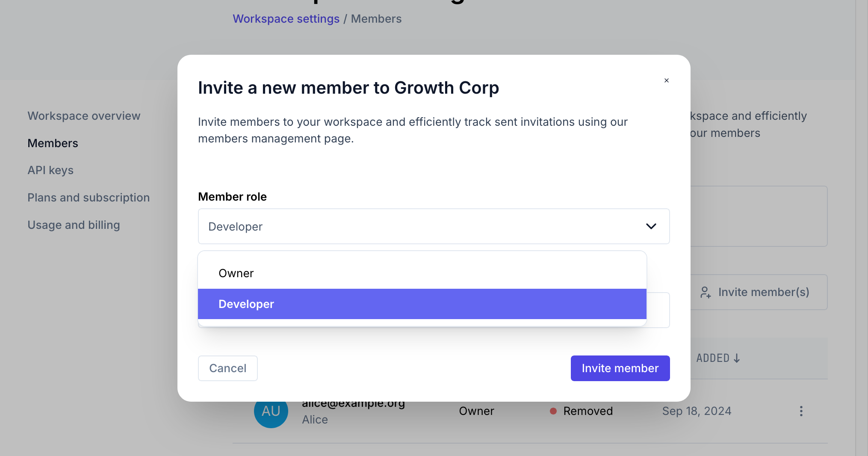The height and width of the screenshot is (456, 868).
Task: Click the purple Invite member button
Action: click(620, 368)
